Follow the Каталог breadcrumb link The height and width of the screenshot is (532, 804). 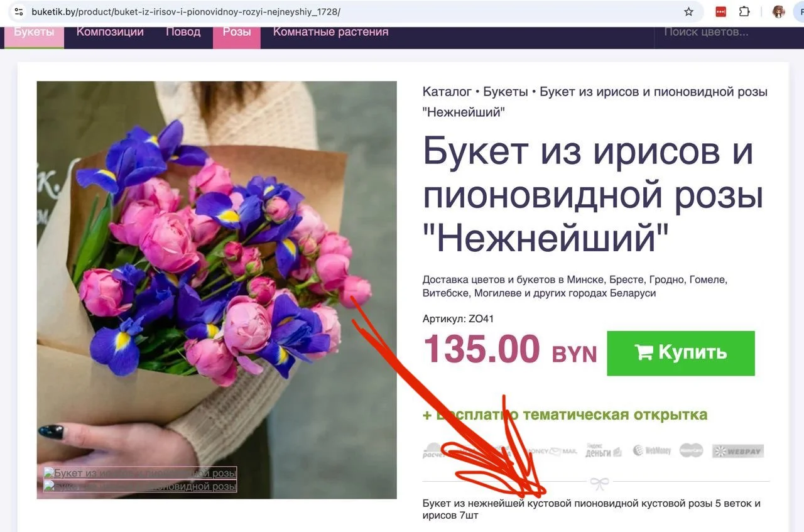447,92
